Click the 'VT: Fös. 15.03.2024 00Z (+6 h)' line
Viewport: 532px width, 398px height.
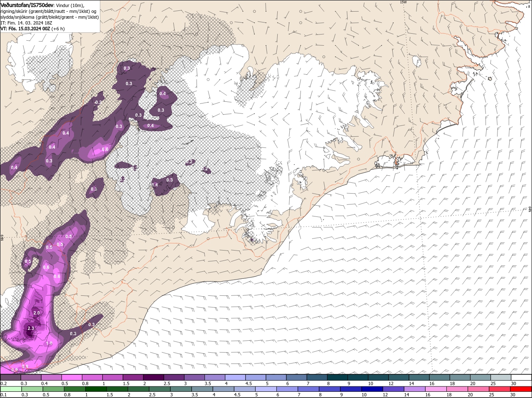(x=33, y=29)
